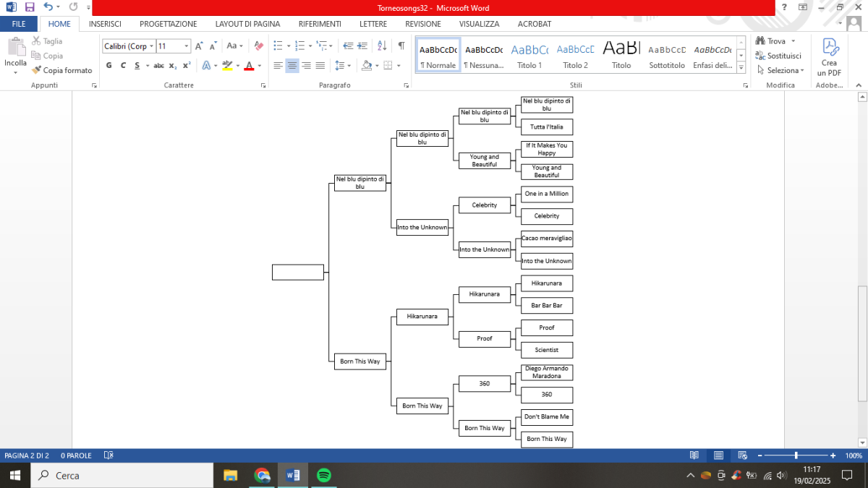Click the Save floppy disk icon
Image resolution: width=868 pixels, height=488 pixels.
pyautogui.click(x=30, y=7)
